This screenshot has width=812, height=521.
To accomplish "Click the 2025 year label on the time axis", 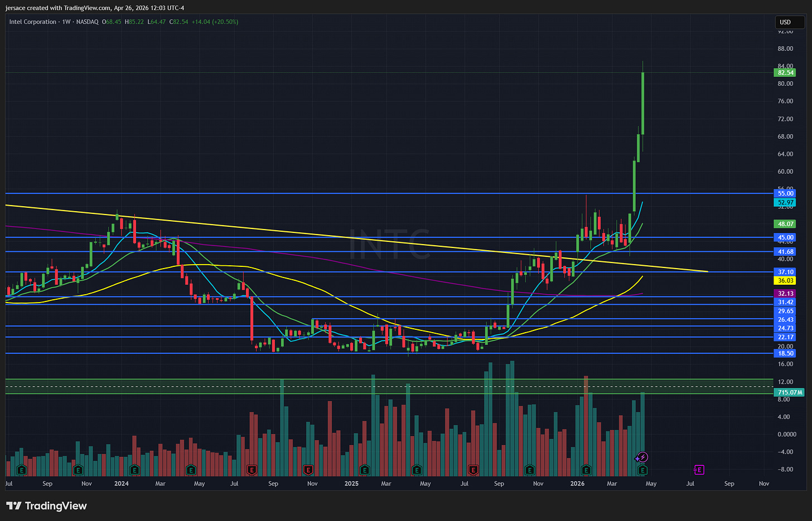I will pyautogui.click(x=351, y=484).
